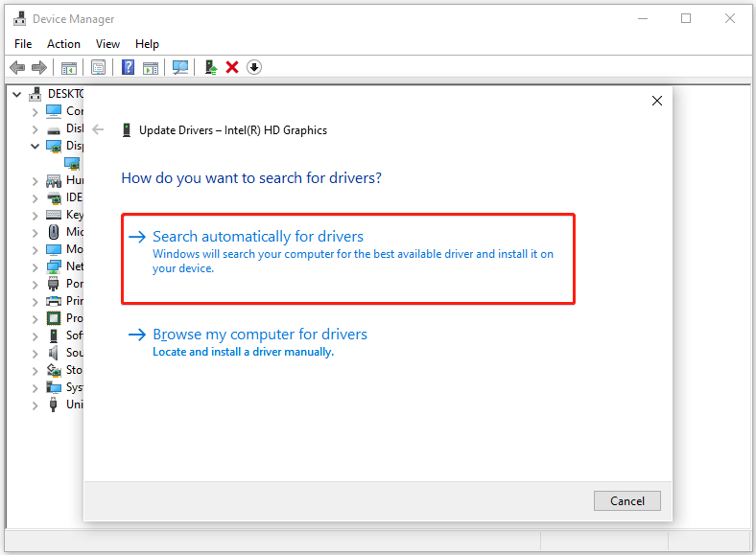Viewport: 756px width, 555px height.
Task: Maximize the Device Manager window
Action: (686, 19)
